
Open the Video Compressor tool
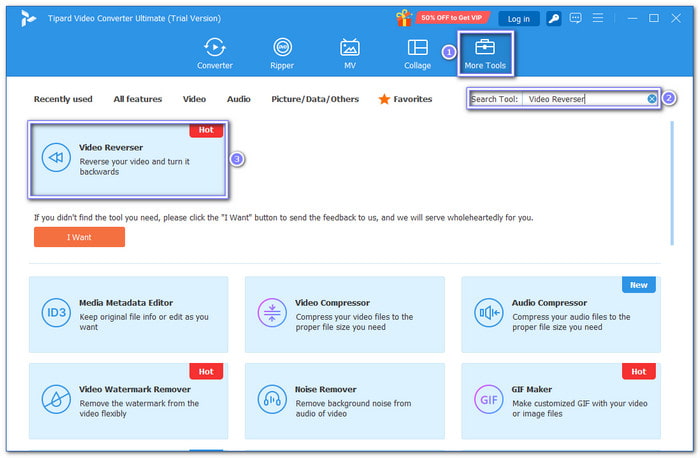tap(345, 314)
